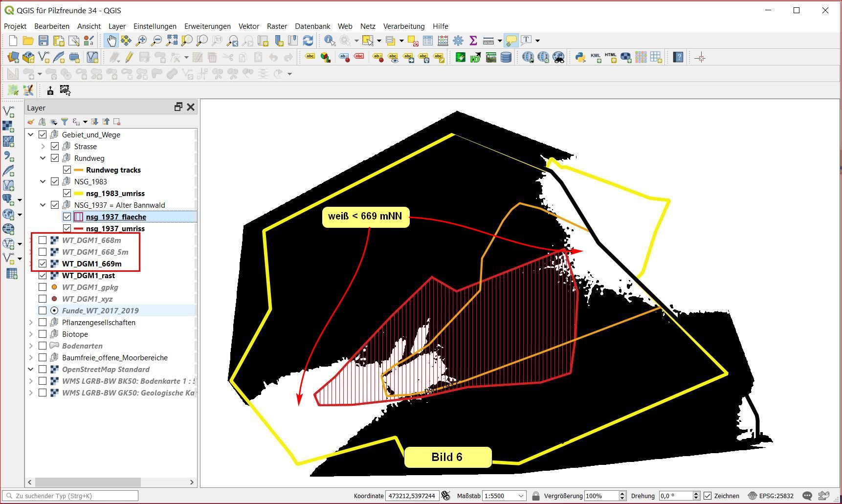842x504 pixels.
Task: Open the Vektor menu
Action: pyautogui.click(x=248, y=26)
